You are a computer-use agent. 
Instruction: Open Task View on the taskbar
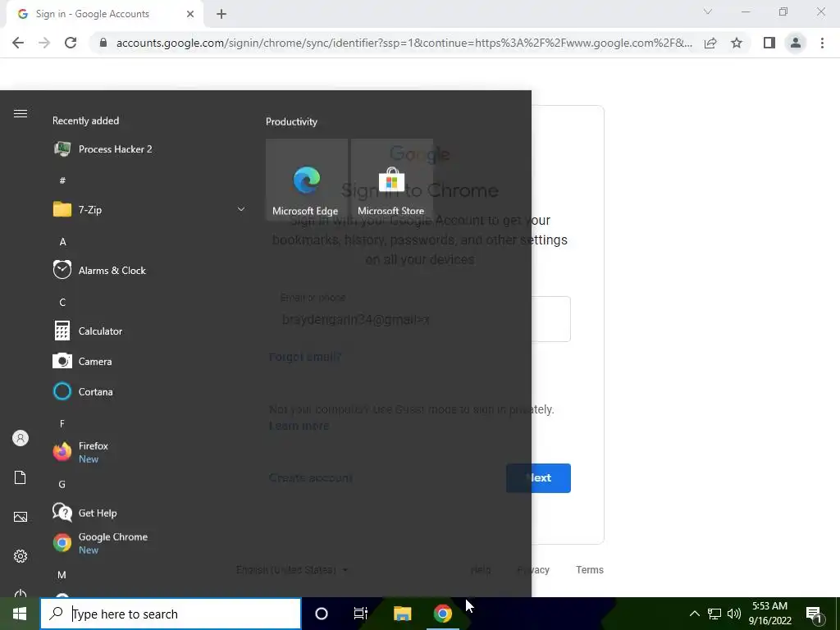point(361,614)
